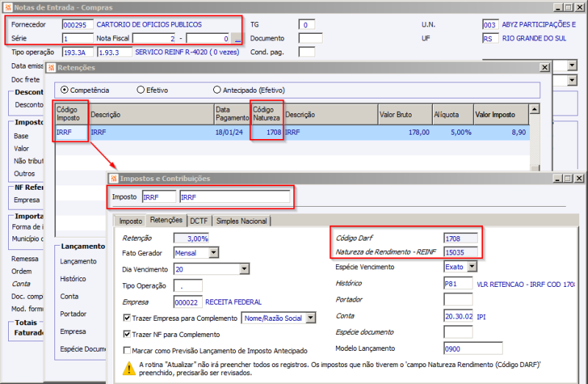Click the Fornecedor code field
This screenshot has height=384, width=588.
(78, 25)
